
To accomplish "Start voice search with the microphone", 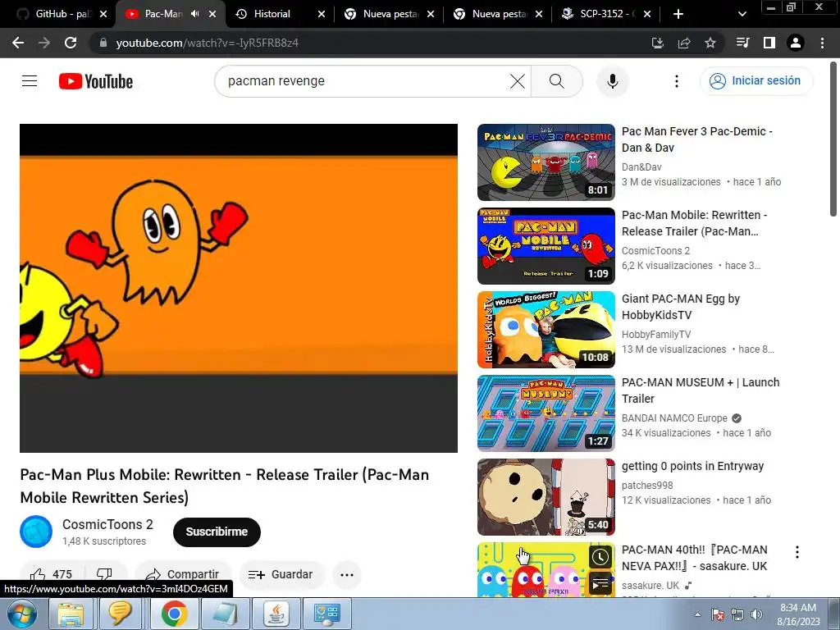I will [x=612, y=81].
